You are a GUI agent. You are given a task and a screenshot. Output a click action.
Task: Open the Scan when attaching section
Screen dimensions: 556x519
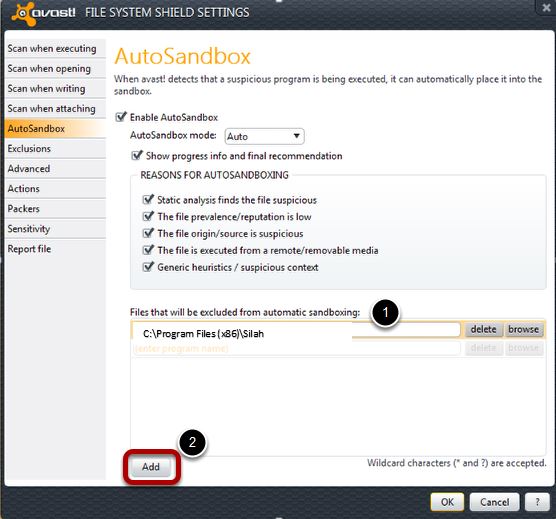[x=56, y=108]
